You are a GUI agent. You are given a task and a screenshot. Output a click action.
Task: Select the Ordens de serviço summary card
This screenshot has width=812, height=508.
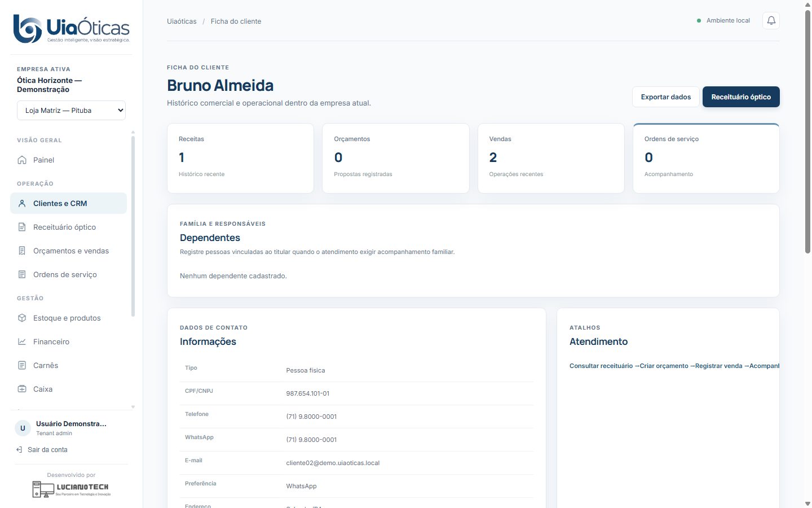(706, 158)
